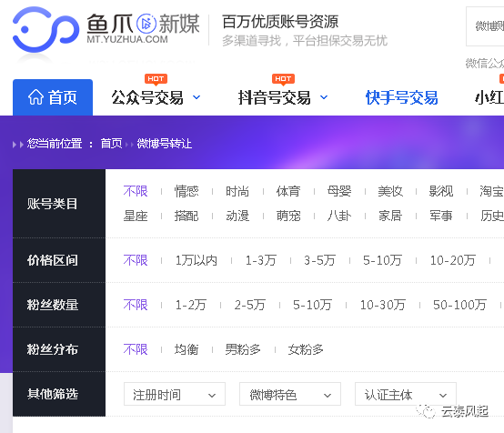This screenshot has width=504, height=433.
Task: Select 不限 in 粉丝数量 row
Action: point(136,305)
